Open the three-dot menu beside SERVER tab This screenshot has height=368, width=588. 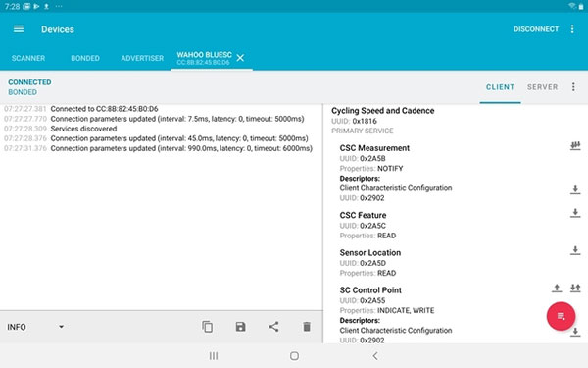(573, 87)
